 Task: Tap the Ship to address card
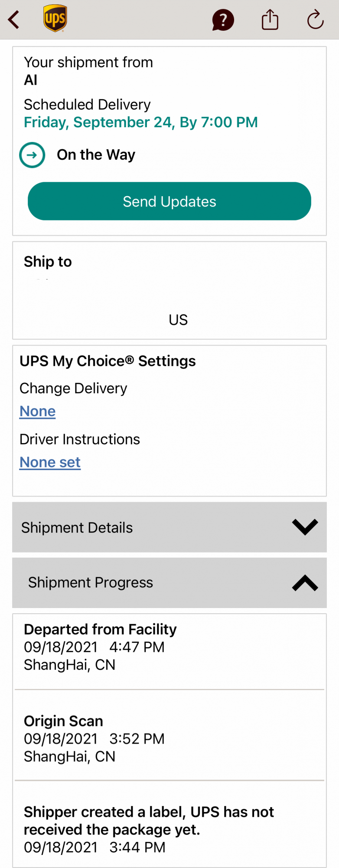click(169, 290)
